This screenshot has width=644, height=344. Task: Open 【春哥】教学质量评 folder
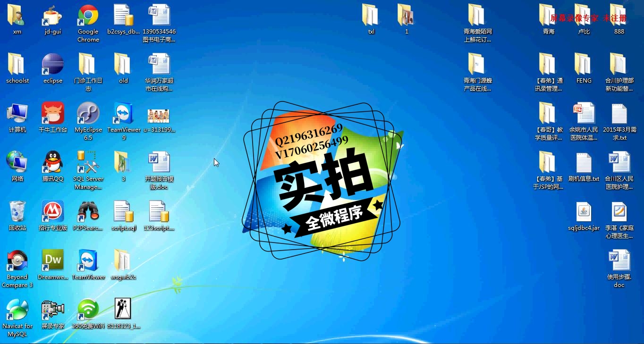[x=548, y=113]
